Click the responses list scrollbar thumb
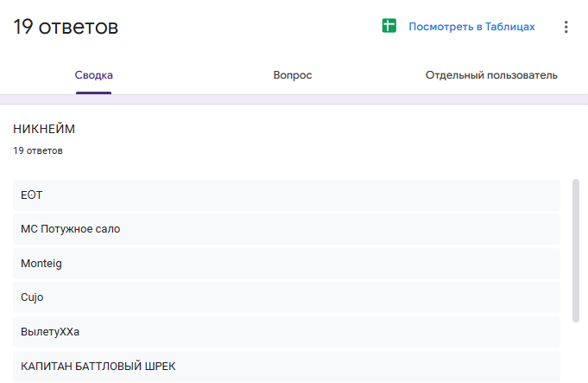 click(x=576, y=250)
